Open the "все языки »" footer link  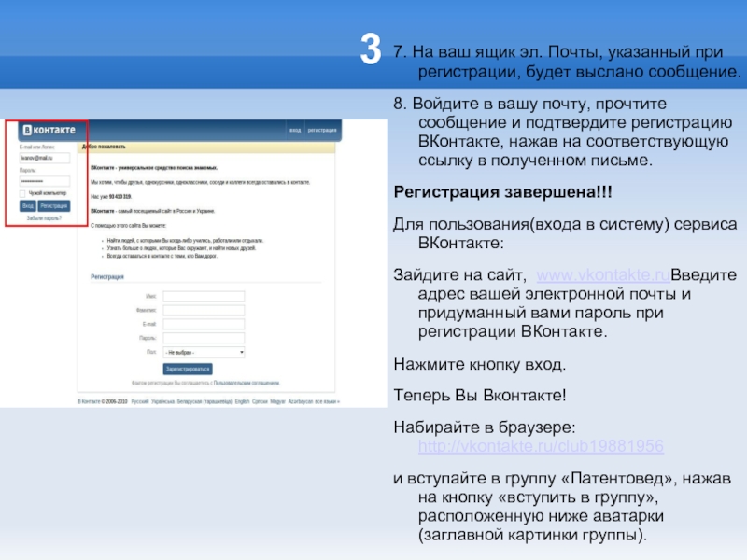pyautogui.click(x=328, y=401)
